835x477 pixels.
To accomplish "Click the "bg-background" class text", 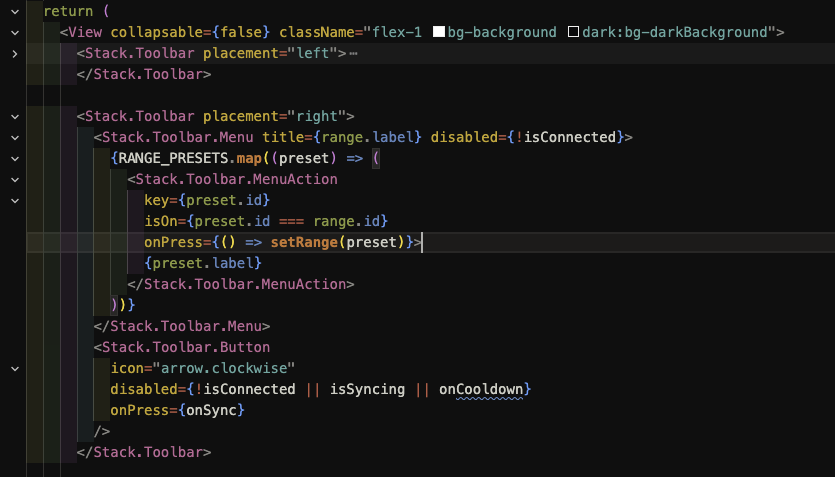I will click(x=502, y=32).
